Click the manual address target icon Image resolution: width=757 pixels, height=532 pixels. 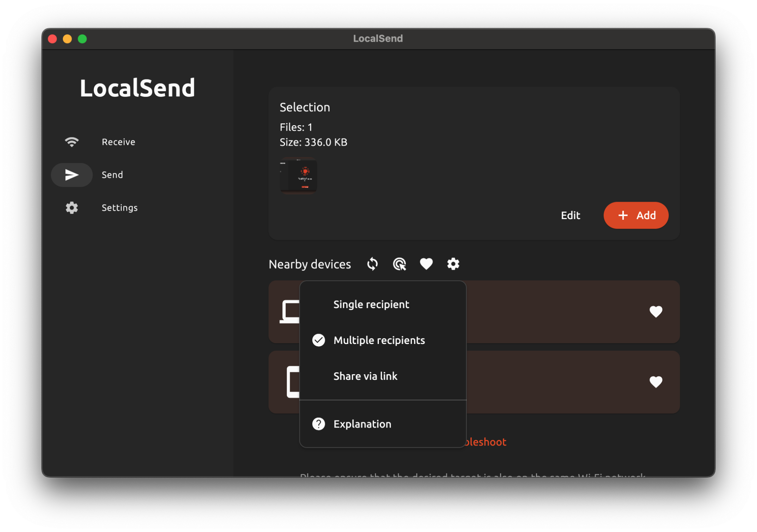point(400,264)
